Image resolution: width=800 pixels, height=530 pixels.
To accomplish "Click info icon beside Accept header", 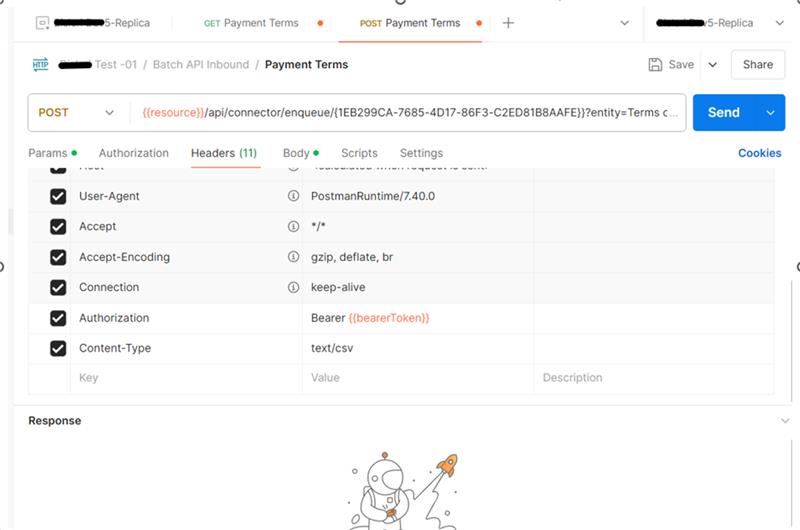I will pyautogui.click(x=293, y=227).
